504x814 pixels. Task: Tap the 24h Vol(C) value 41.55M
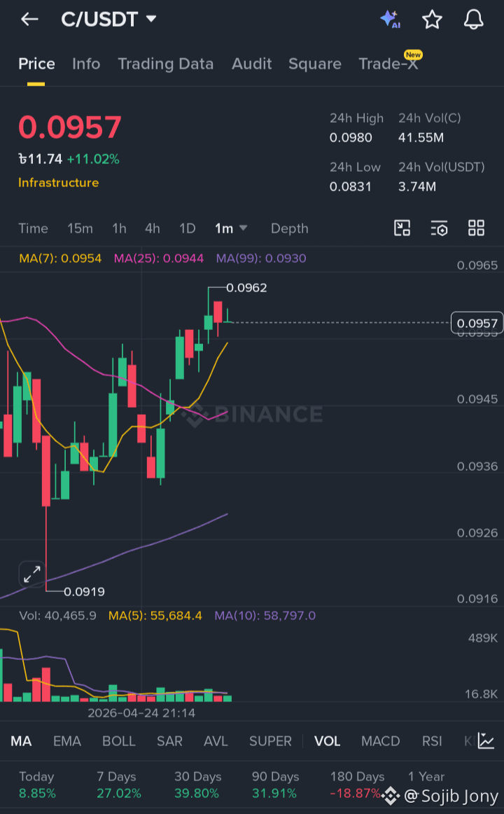pyautogui.click(x=421, y=137)
